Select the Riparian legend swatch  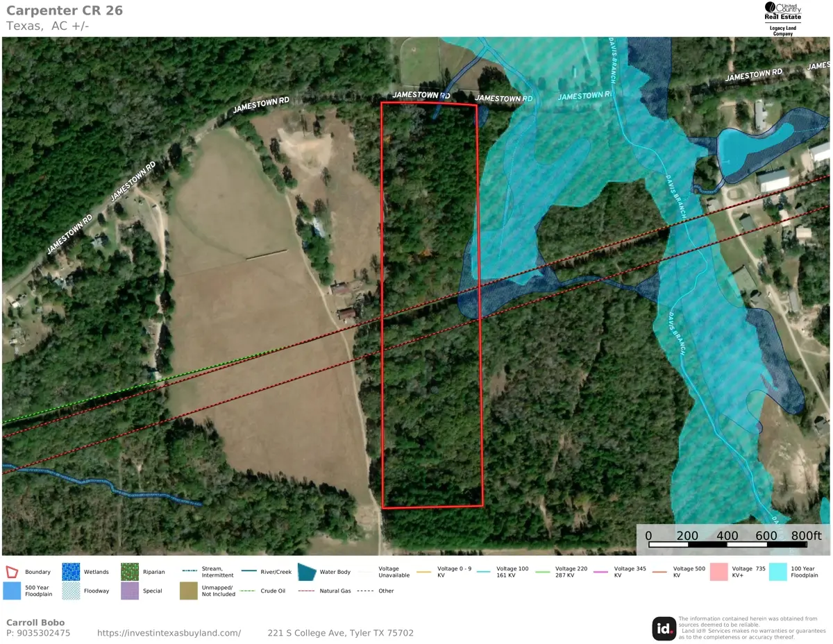(x=130, y=572)
